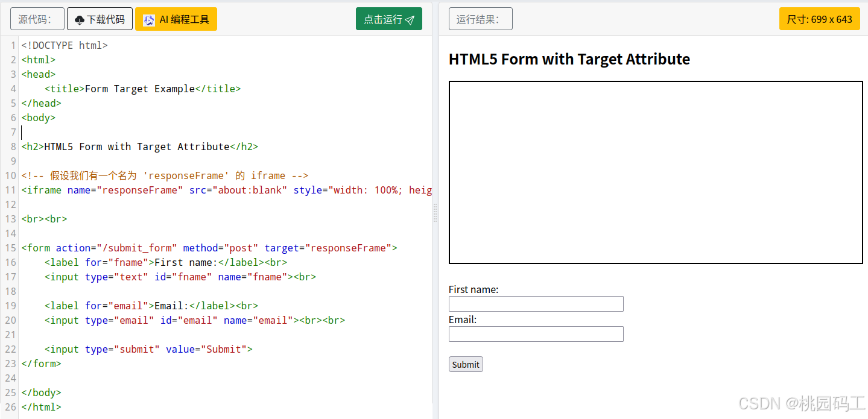Click inside the responseFrame iframe box

(656, 172)
